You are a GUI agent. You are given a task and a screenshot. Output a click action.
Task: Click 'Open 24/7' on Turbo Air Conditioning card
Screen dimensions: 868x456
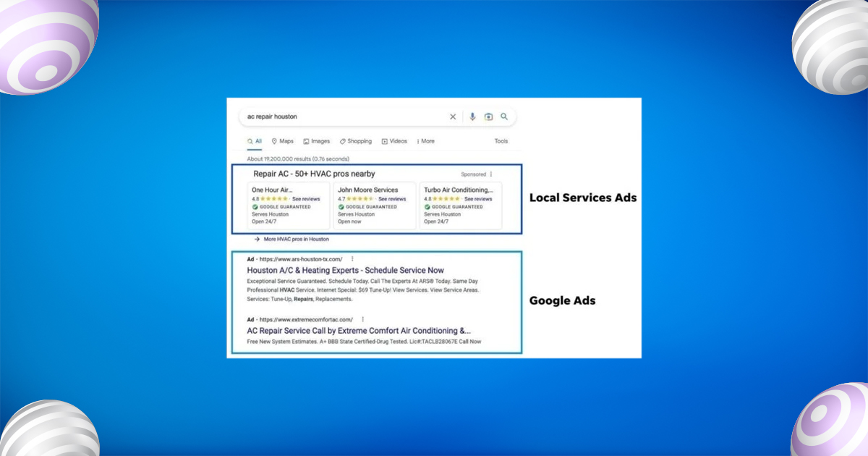[x=436, y=221]
